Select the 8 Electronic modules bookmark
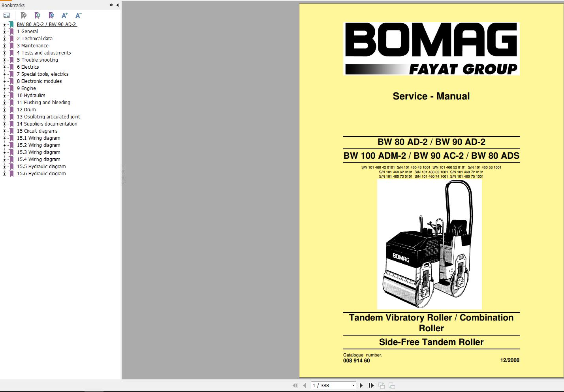Image resolution: width=564 pixels, height=392 pixels. [x=39, y=81]
